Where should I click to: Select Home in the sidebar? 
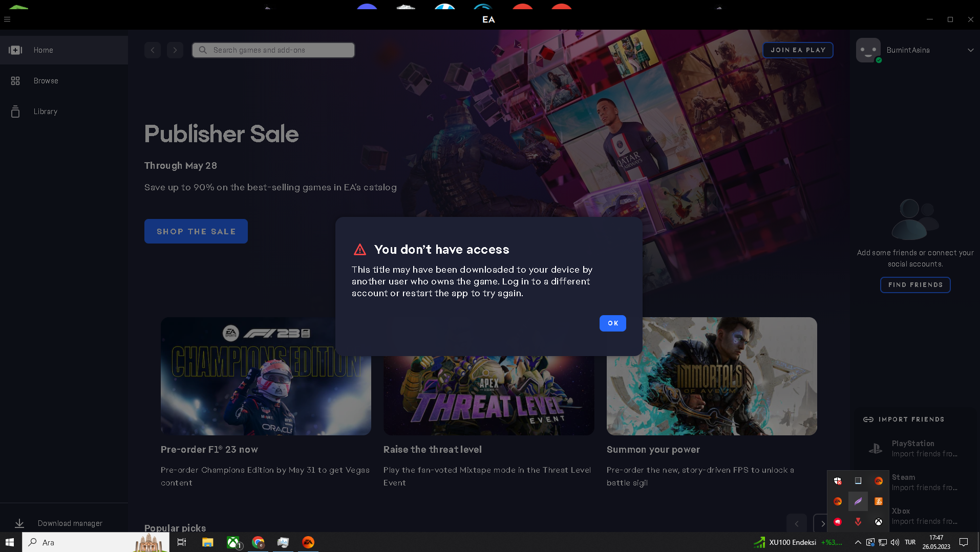click(x=64, y=50)
